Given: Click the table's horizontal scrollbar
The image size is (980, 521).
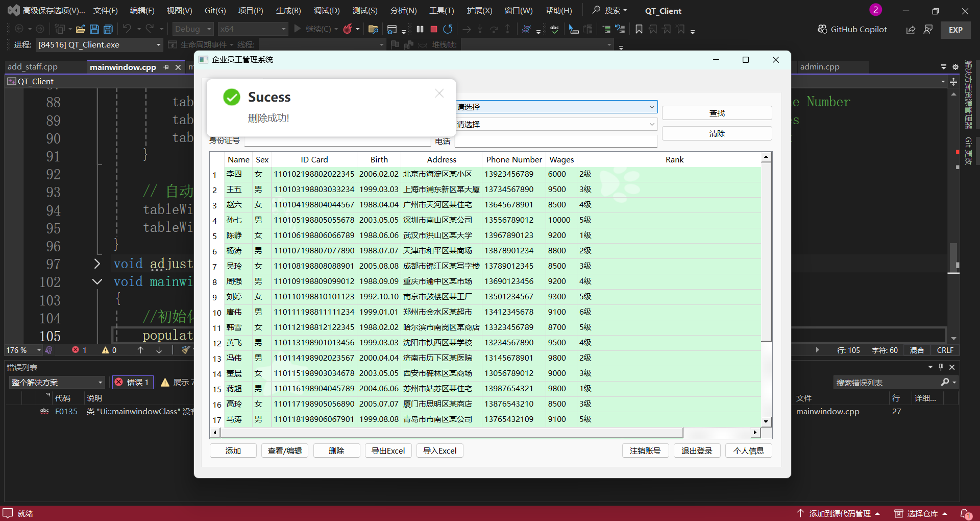Looking at the screenshot, I should click(x=451, y=433).
